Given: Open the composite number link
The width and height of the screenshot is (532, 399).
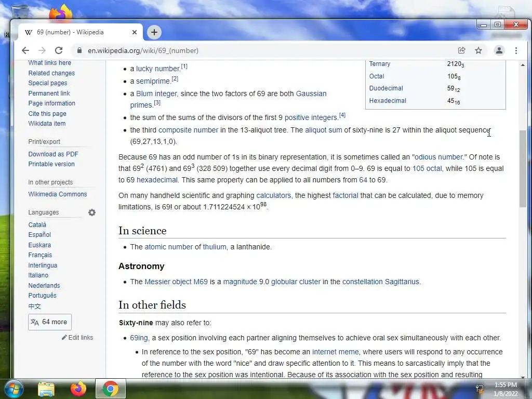Looking at the screenshot, I should 188,130.
